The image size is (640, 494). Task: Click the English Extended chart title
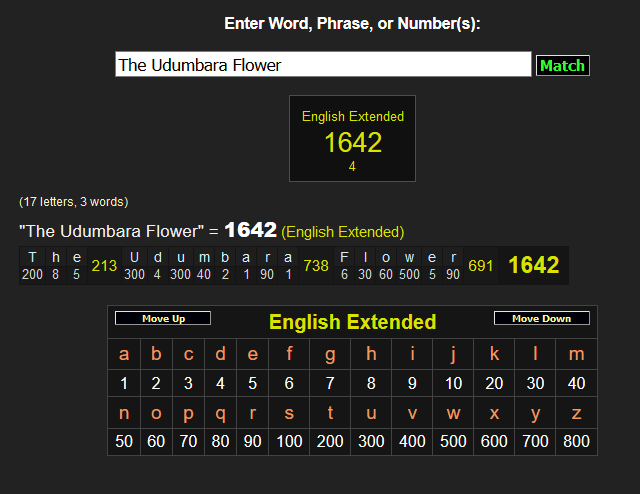[352, 322]
